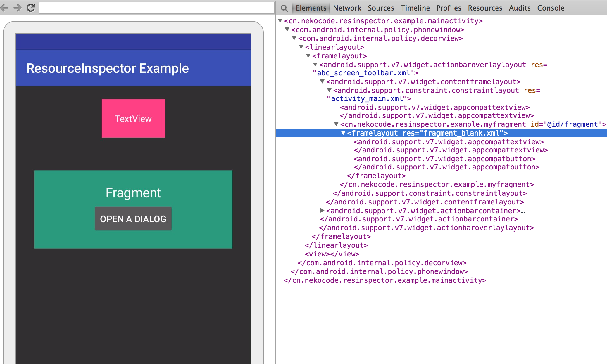Collapse the myfragment node triangle

[x=336, y=124]
